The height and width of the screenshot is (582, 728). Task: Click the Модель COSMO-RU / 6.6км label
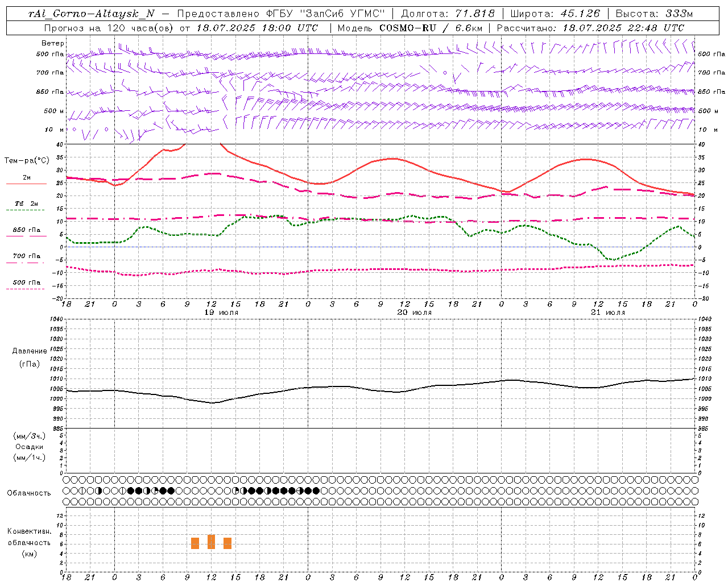[x=410, y=28]
